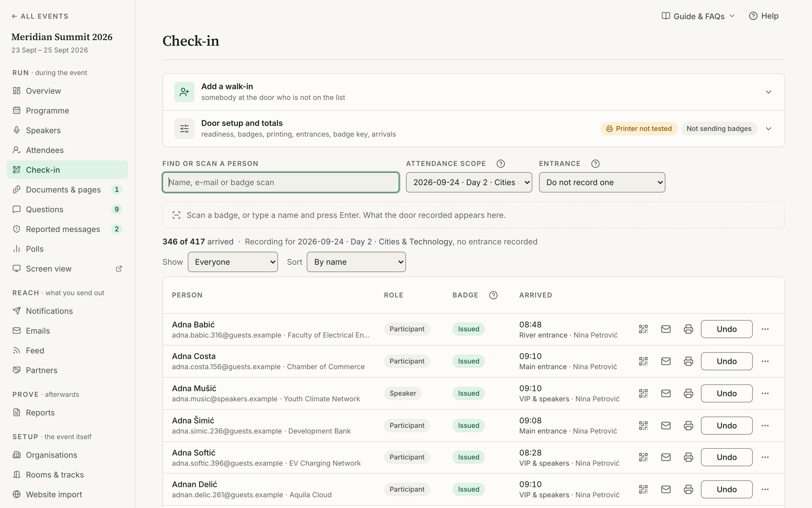Expand Door setup and totals chevron
This screenshot has width=812, height=508.
768,129
